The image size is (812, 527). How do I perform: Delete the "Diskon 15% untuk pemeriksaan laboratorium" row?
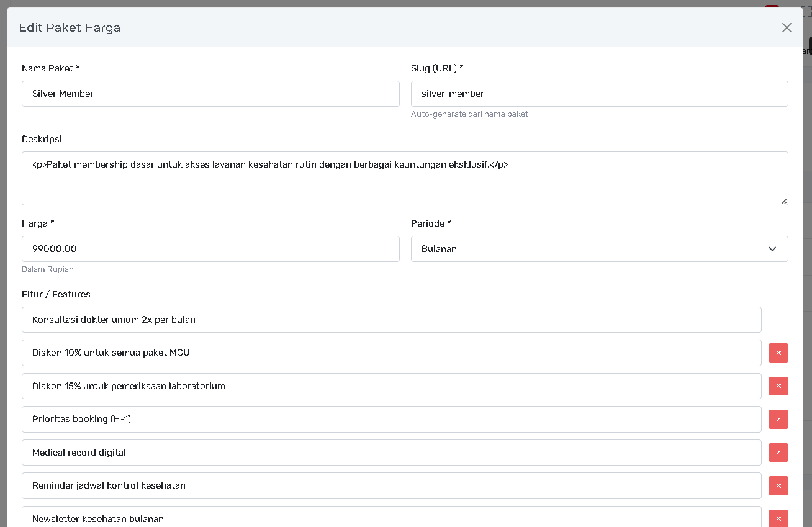[x=778, y=386]
